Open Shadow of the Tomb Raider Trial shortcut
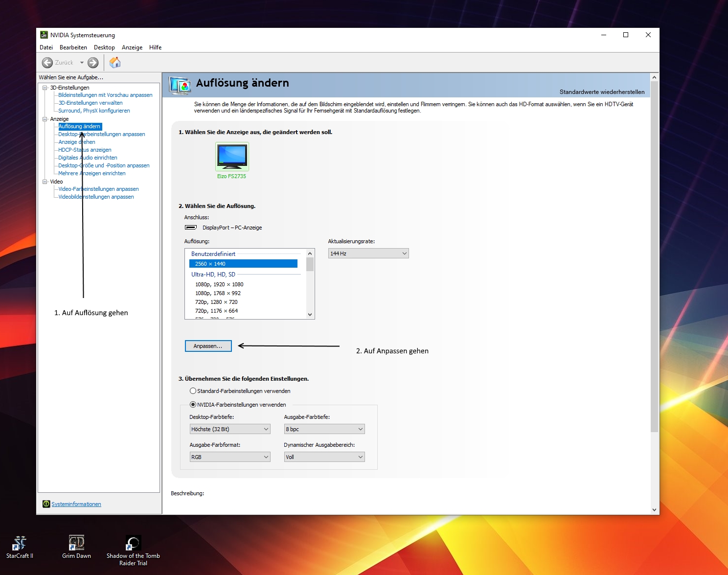 tap(133, 551)
